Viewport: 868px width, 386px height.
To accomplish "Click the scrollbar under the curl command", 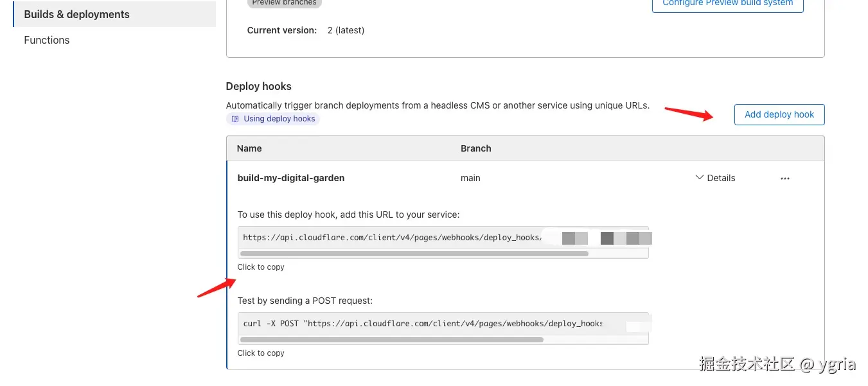I will coord(391,340).
